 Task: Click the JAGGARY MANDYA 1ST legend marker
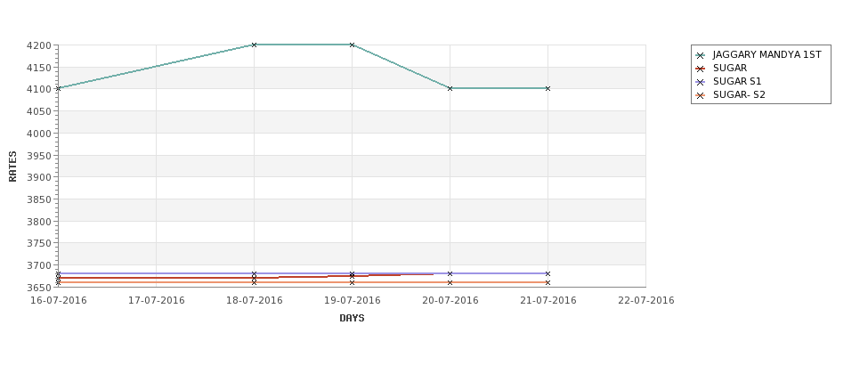click(x=701, y=55)
